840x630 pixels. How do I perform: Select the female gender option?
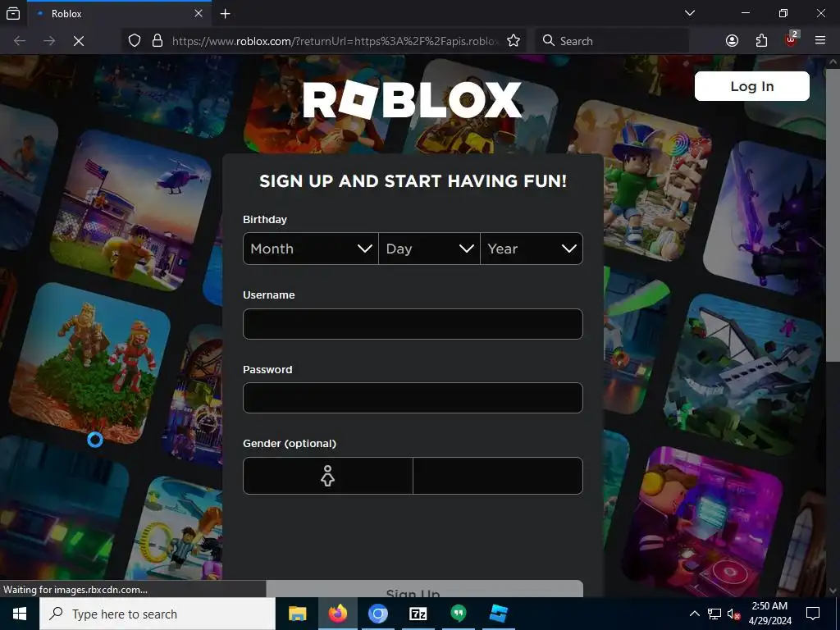pyautogui.click(x=328, y=476)
